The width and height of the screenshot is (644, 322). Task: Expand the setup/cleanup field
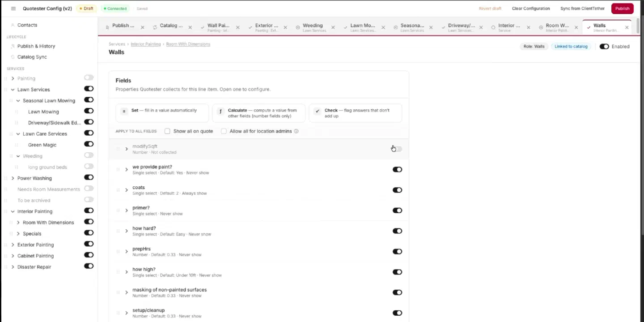[127, 313]
